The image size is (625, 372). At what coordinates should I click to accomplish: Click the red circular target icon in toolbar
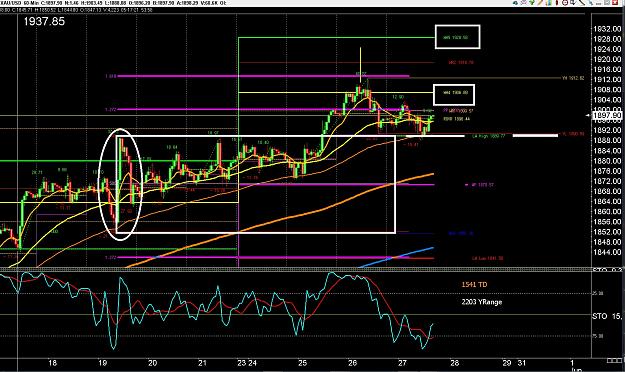point(565,3)
